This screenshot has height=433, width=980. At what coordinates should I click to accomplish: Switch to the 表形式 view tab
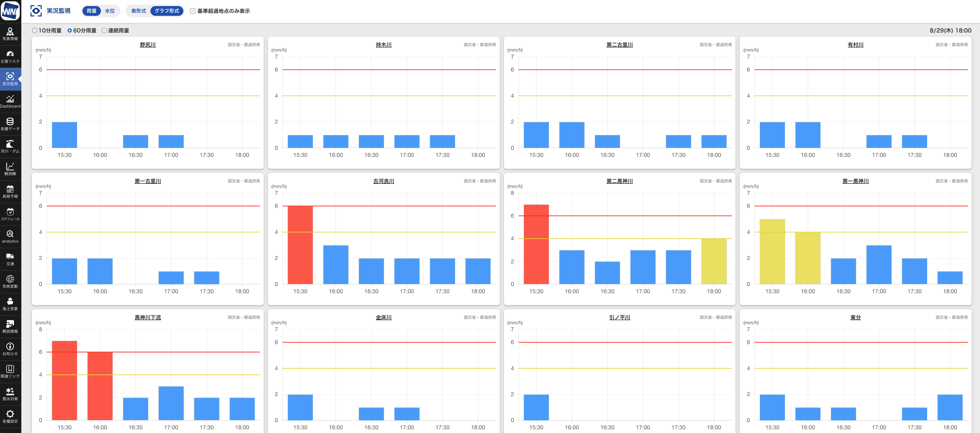139,11
